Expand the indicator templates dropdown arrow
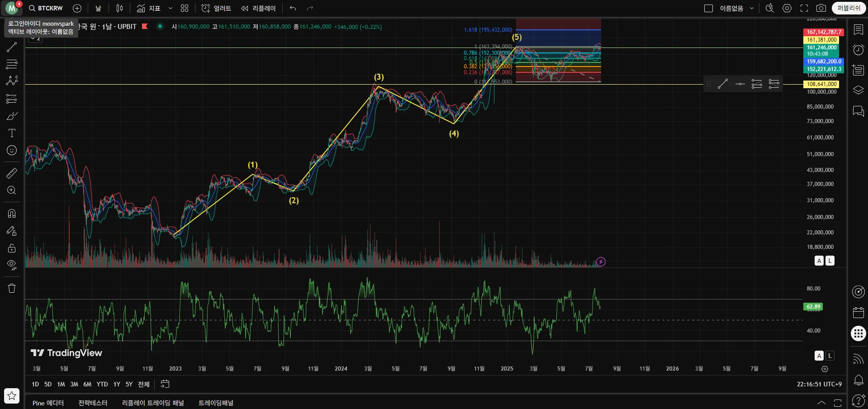 (x=171, y=8)
